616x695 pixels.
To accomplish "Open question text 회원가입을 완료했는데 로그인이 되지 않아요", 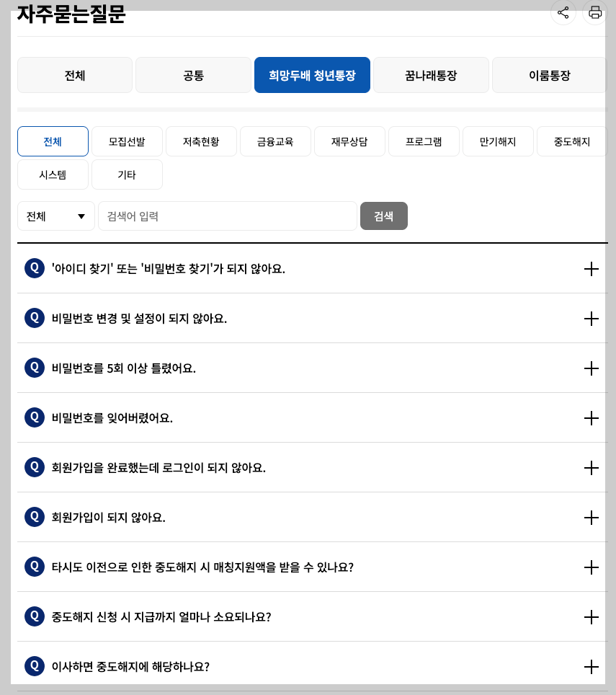I will 159,468.
